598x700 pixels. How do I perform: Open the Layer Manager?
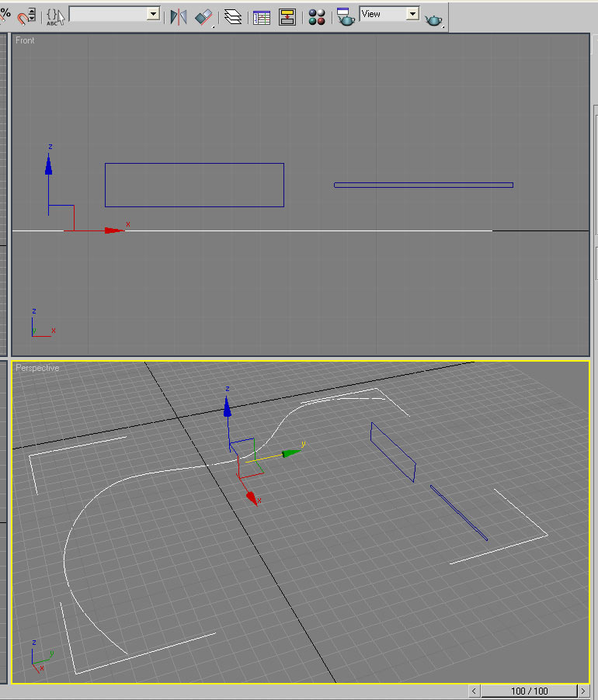click(233, 17)
